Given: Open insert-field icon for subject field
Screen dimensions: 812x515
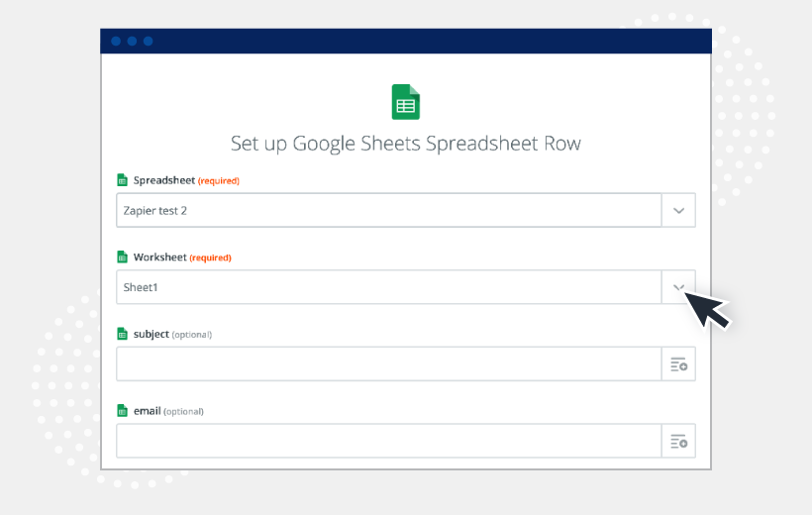Looking at the screenshot, I should pyautogui.click(x=678, y=364).
